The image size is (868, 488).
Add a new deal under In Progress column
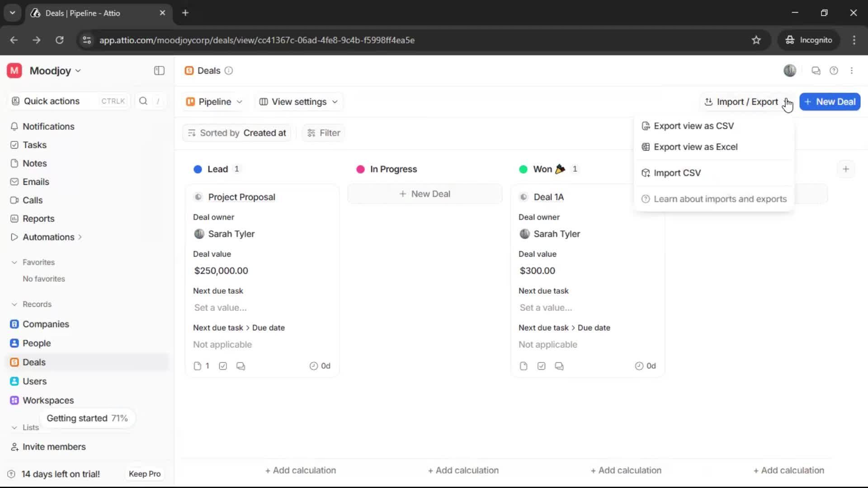tap(425, 193)
